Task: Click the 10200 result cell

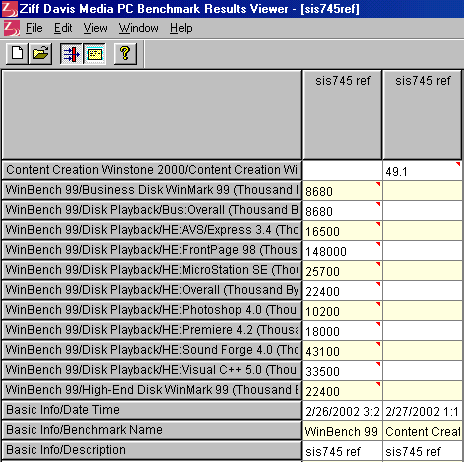Action: [x=342, y=311]
